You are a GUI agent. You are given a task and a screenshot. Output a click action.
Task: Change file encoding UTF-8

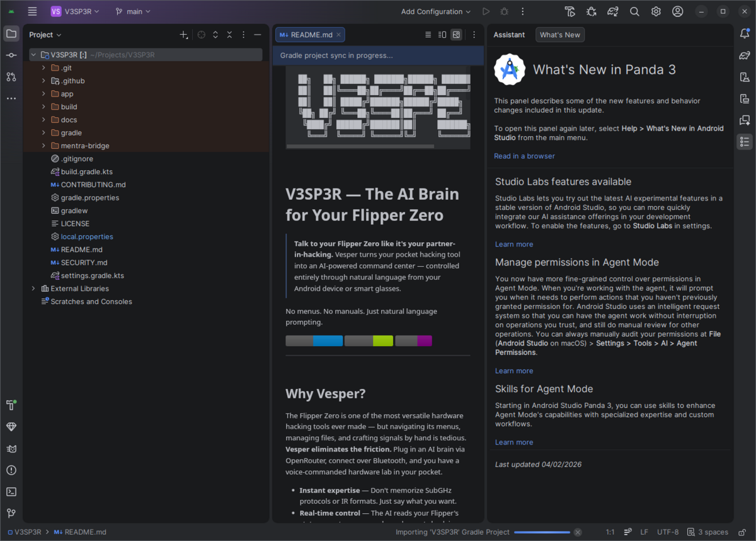(668, 532)
